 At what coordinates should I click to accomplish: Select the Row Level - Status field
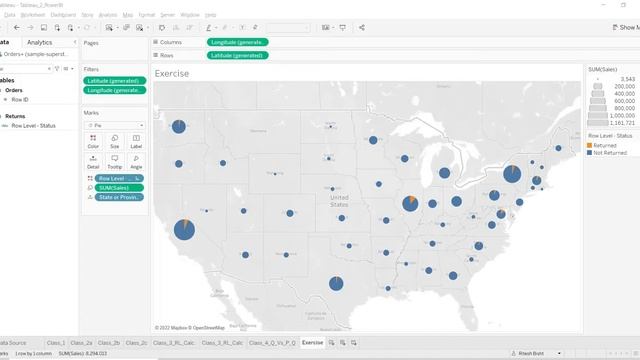(x=33, y=126)
